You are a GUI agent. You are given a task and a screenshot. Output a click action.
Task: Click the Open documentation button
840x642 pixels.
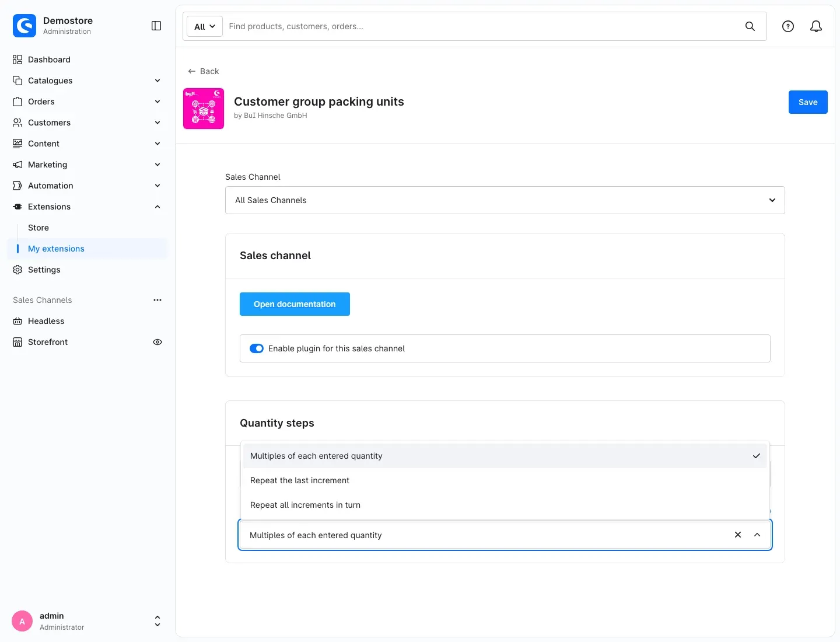coord(295,304)
